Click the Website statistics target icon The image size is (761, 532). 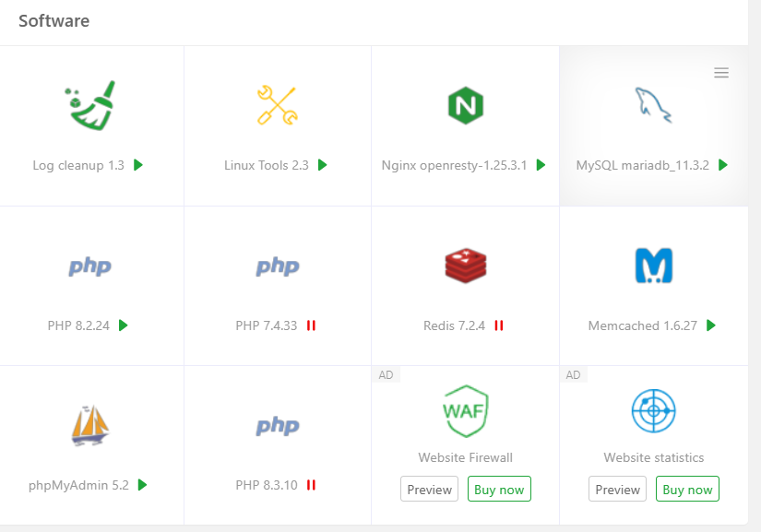pyautogui.click(x=653, y=411)
